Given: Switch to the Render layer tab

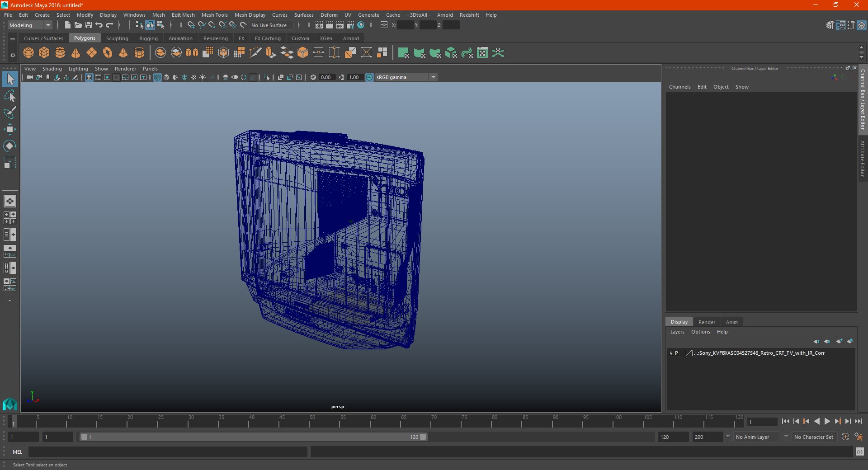Looking at the screenshot, I should tap(707, 322).
